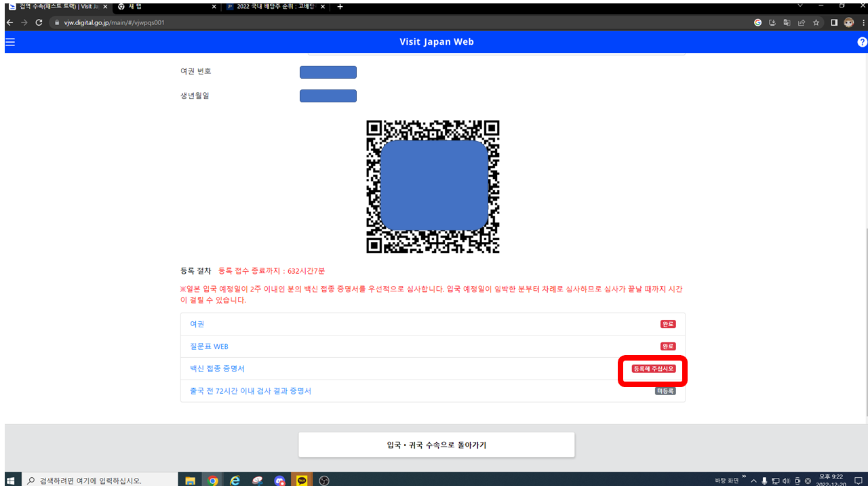
Task: Click the Google icon in the address bar
Action: (x=758, y=22)
